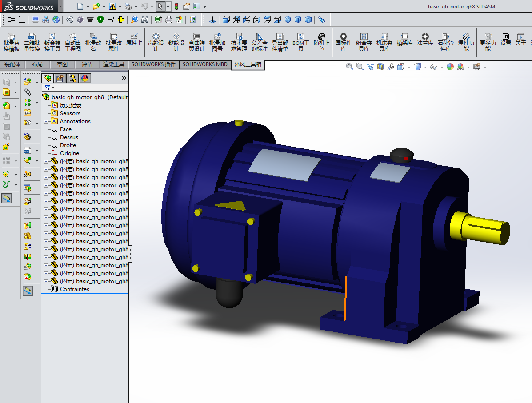Switch to the 草图 tab
The image size is (532, 403).
[62, 64]
